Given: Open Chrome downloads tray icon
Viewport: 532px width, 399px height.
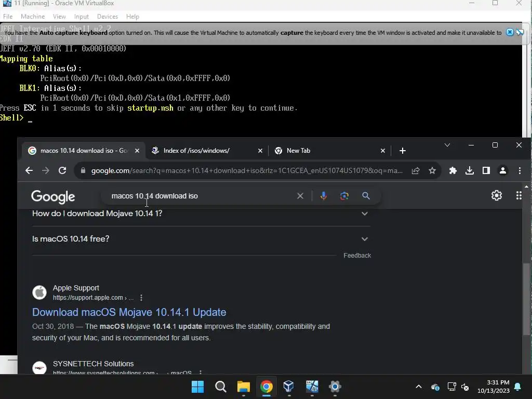Looking at the screenshot, I should (470, 170).
